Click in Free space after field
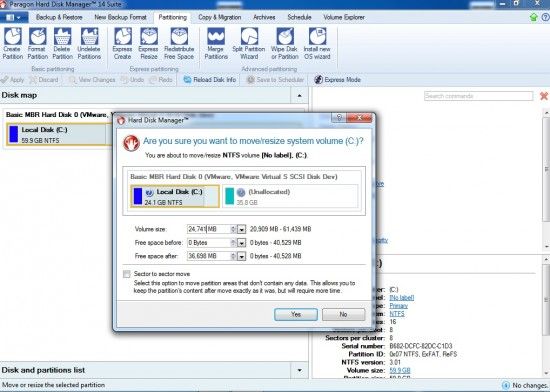 tap(209, 256)
